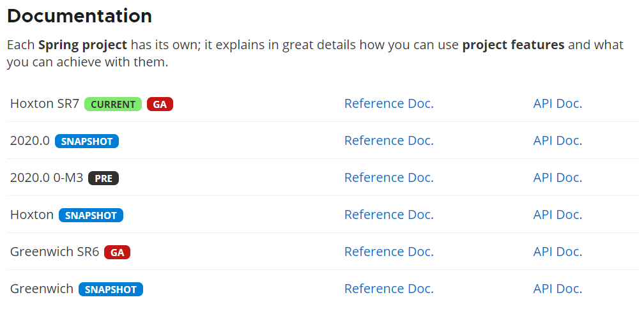644x325 pixels.
Task: Open API Doc. for 2020.0 0-M3
Action: [558, 178]
